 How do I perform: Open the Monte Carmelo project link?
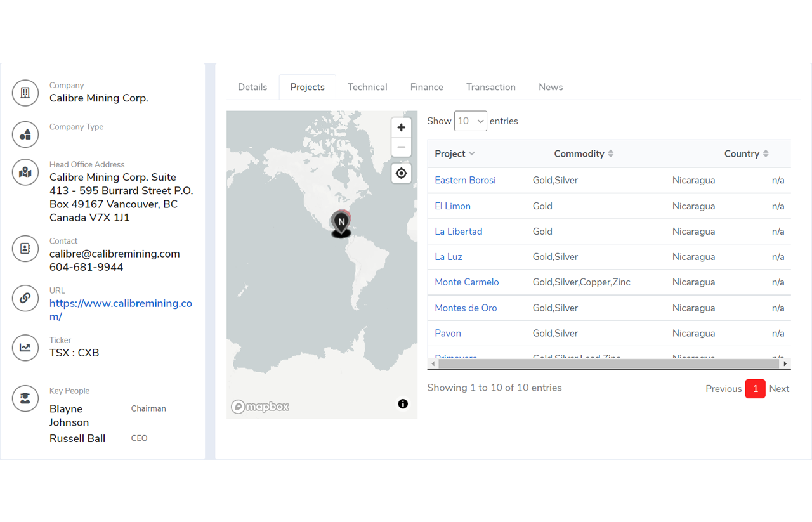[x=467, y=282]
